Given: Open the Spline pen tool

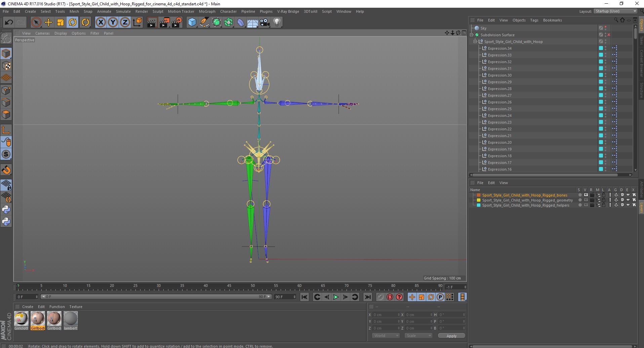Looking at the screenshot, I should [x=204, y=23].
